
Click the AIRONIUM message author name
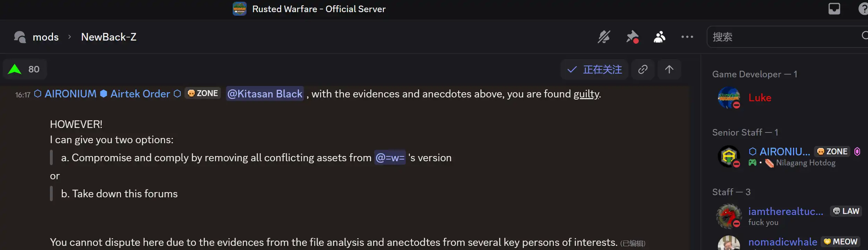(x=70, y=94)
